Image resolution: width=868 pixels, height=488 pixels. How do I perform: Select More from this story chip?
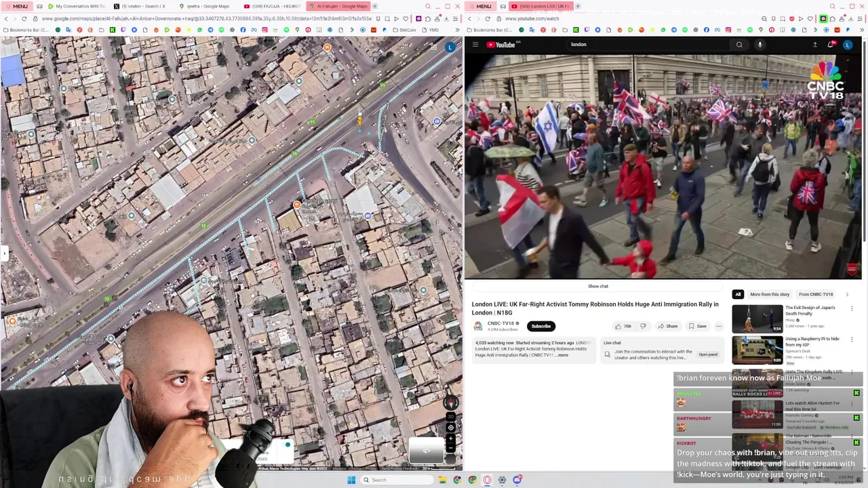[x=770, y=294]
